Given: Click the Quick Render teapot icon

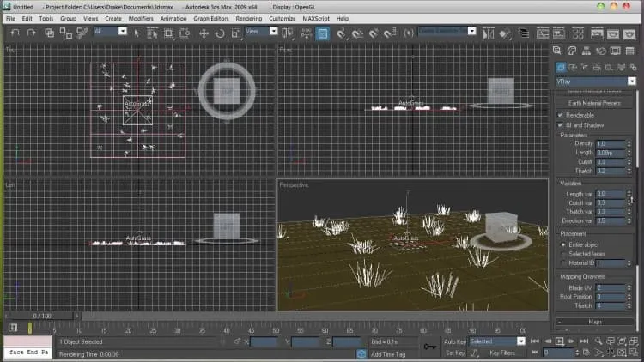Looking at the screenshot, I should coord(629,33).
